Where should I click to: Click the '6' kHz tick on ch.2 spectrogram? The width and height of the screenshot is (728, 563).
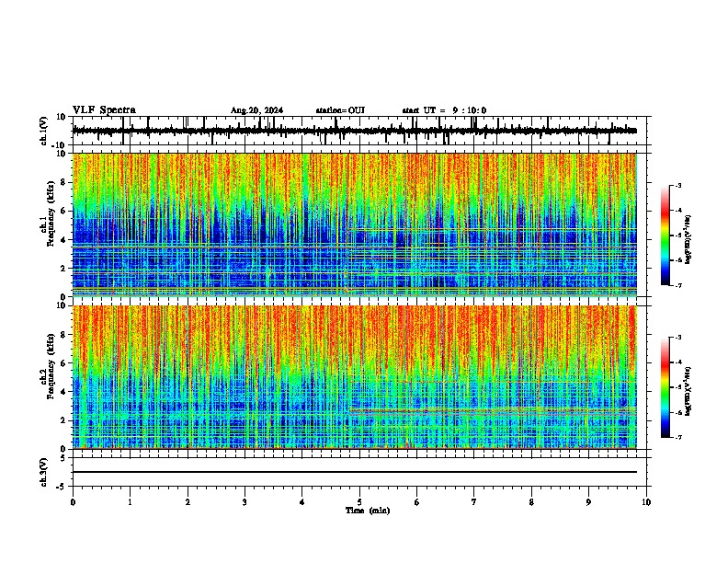pos(63,363)
